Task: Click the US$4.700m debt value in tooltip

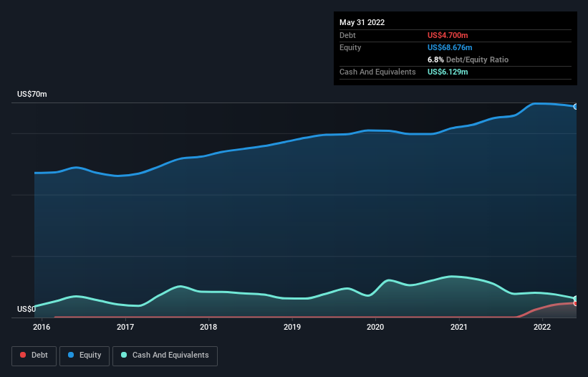Action: 448,35
